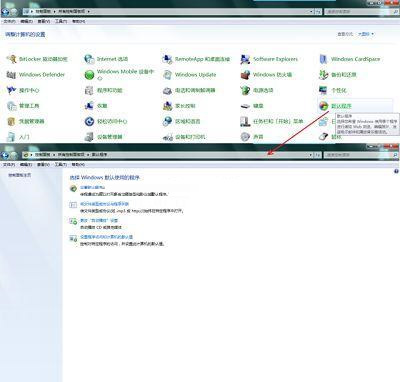
Task: Click 所有控制面板项 breadcrumb in lower window
Action: [x=71, y=155]
